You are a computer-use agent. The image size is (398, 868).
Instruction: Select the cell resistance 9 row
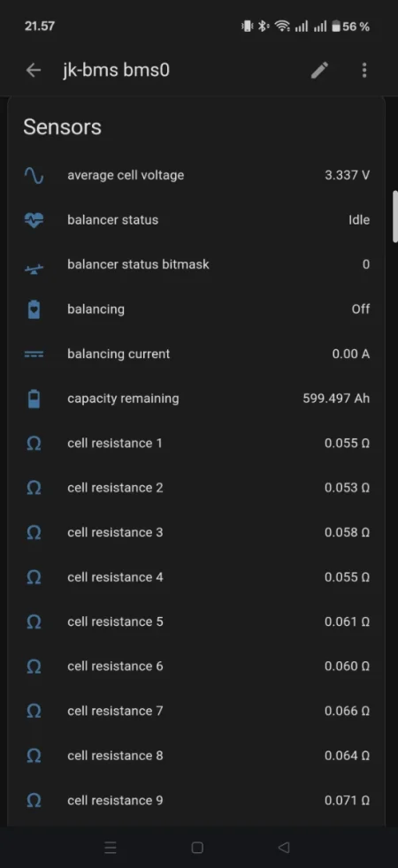coord(196,801)
